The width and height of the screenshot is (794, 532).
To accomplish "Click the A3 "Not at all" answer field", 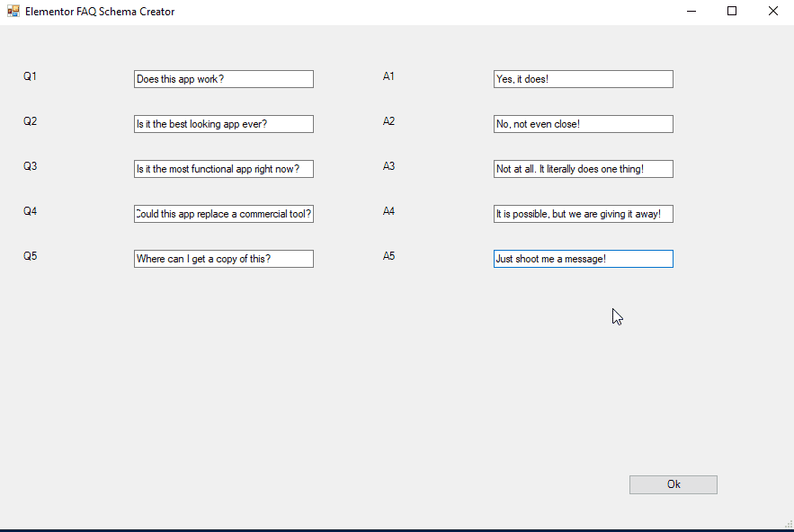I will coord(583,169).
